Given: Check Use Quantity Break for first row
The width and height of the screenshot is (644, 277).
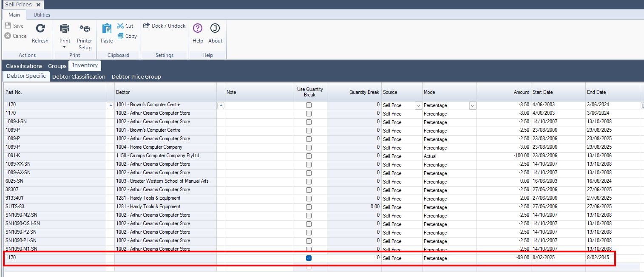Looking at the screenshot, I should point(309,105).
